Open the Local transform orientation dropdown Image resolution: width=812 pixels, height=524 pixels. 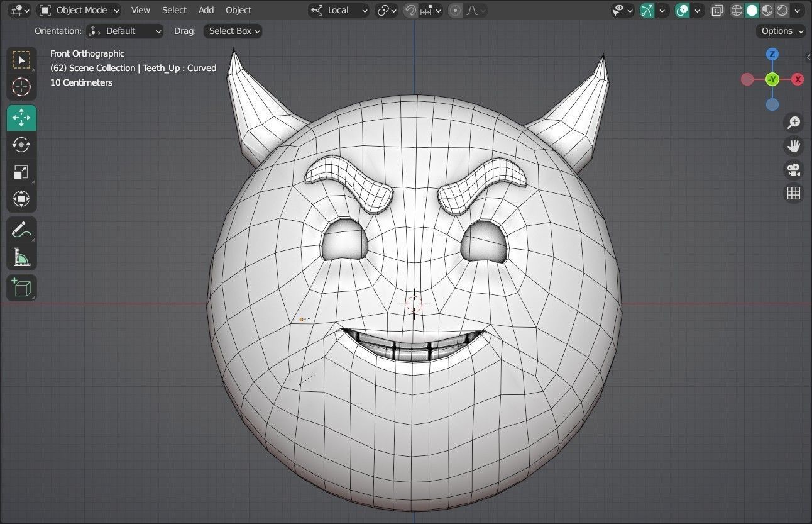pyautogui.click(x=339, y=10)
